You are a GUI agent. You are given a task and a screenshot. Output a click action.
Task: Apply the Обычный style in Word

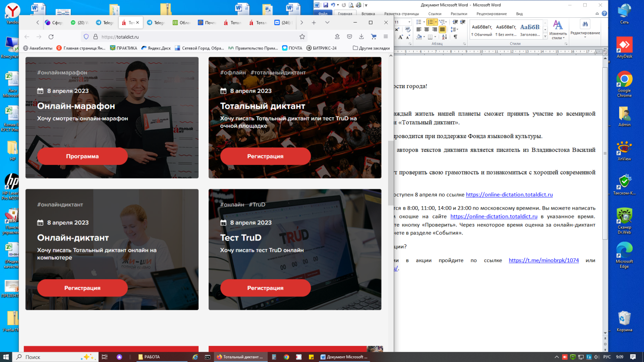point(481,30)
